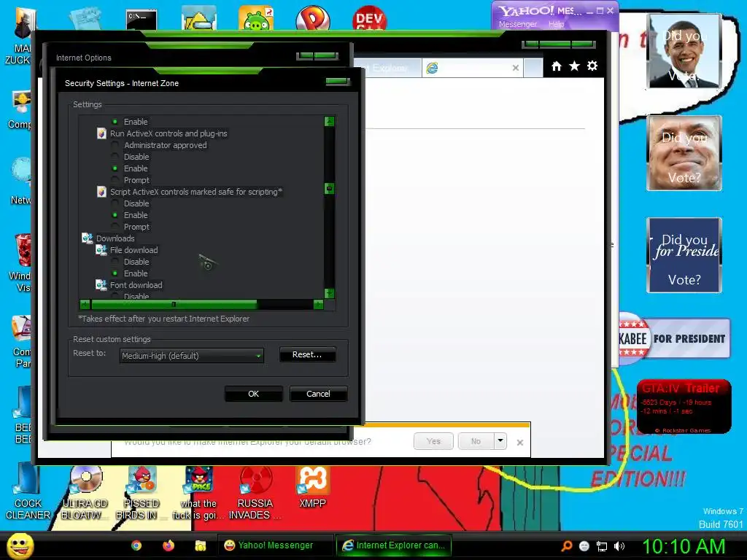
Task: Open the ULTRA CD BLOATW... desktop icon
Action: (x=85, y=492)
